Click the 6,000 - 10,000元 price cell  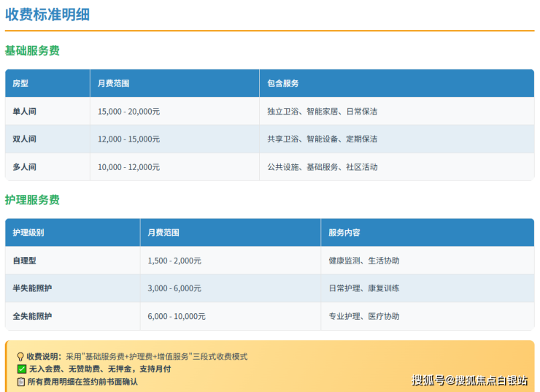coord(176,316)
